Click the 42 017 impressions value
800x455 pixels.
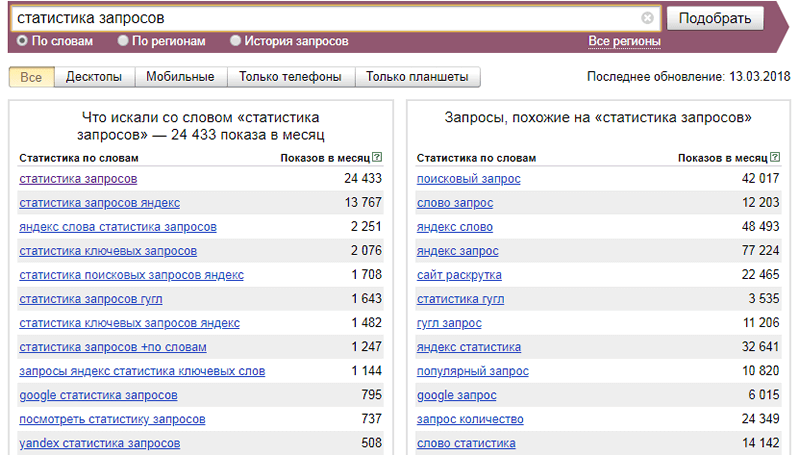[760, 179]
